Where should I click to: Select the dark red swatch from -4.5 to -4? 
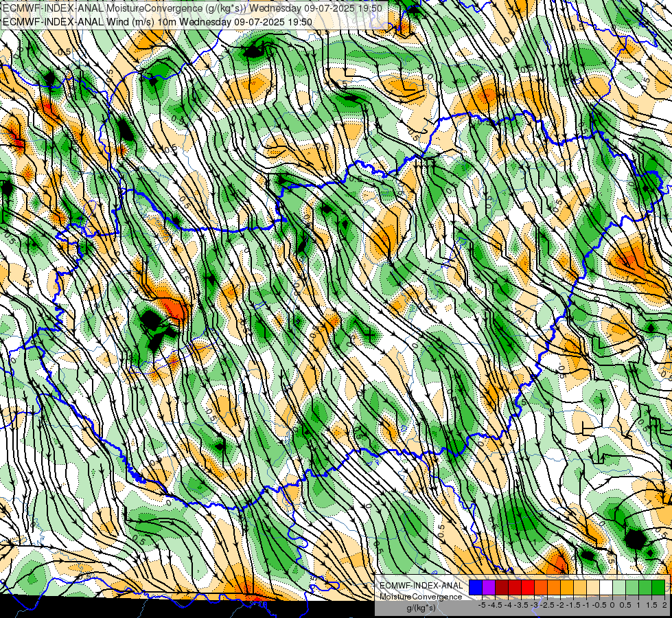(x=502, y=588)
